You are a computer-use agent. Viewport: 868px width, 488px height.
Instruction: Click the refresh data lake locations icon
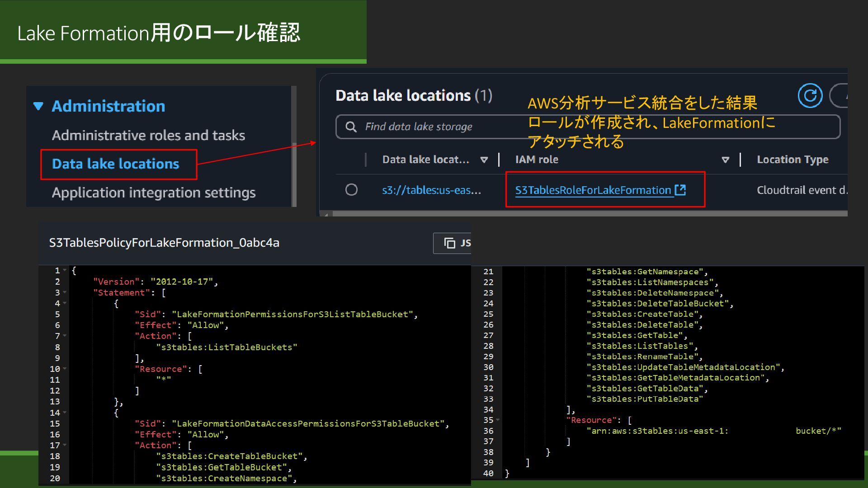click(x=810, y=96)
